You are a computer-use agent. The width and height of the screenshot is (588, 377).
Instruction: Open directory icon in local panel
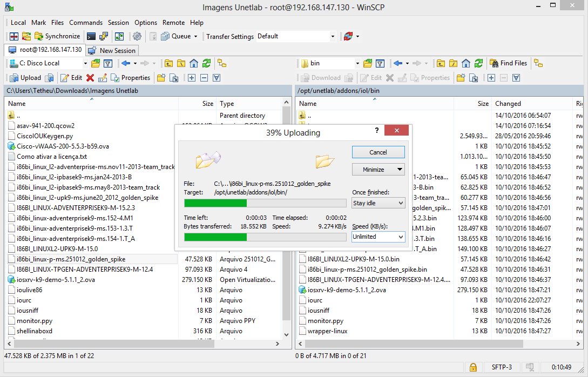[x=96, y=63]
